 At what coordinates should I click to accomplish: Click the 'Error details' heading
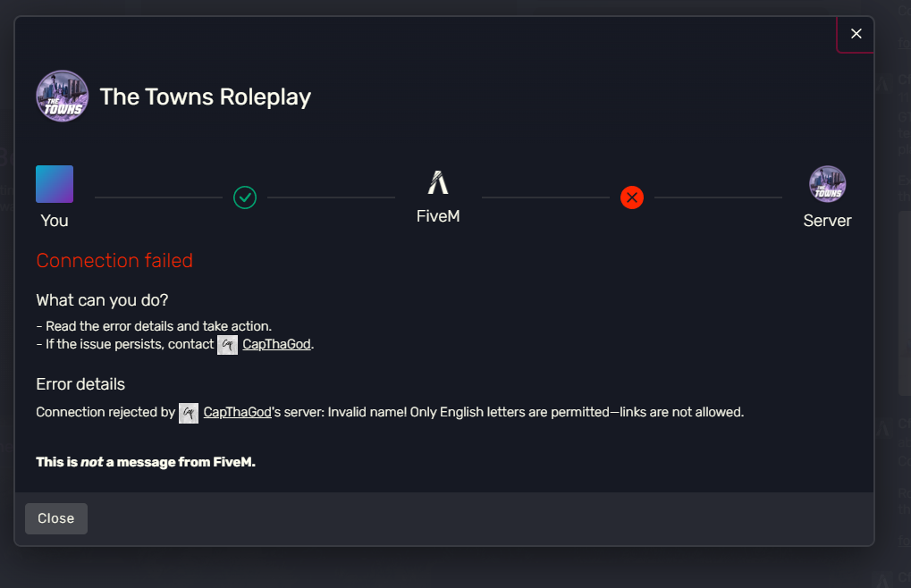point(80,384)
